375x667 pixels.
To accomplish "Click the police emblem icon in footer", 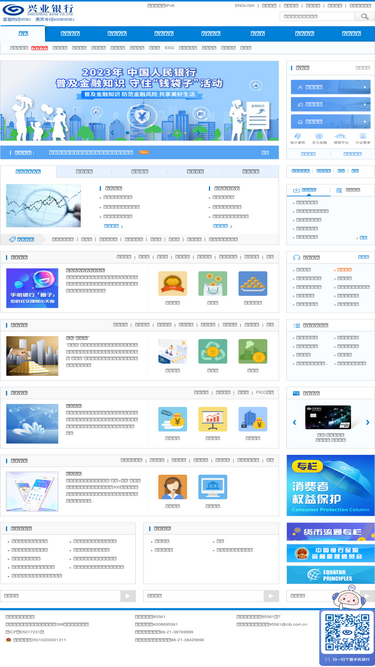I will (x=9, y=640).
